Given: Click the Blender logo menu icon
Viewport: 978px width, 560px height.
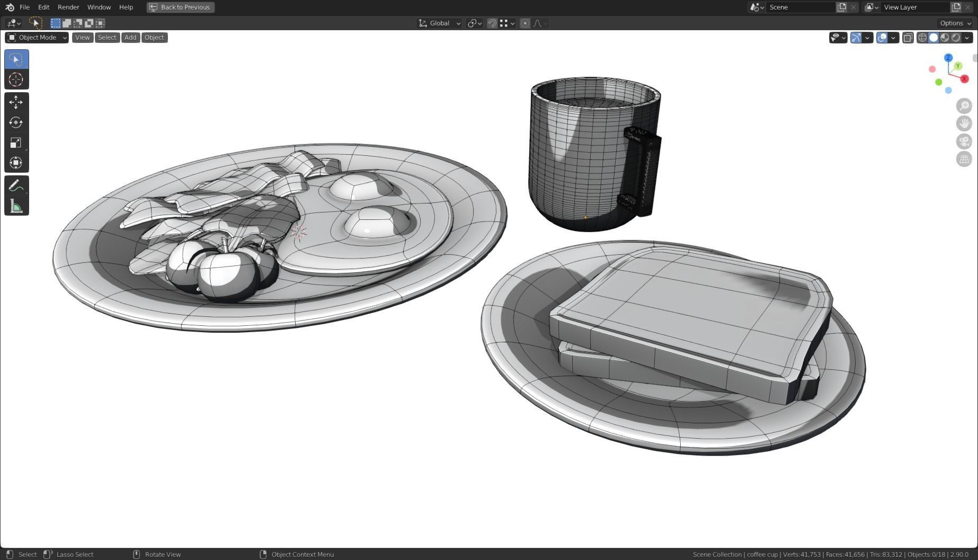Looking at the screenshot, I should (x=10, y=7).
